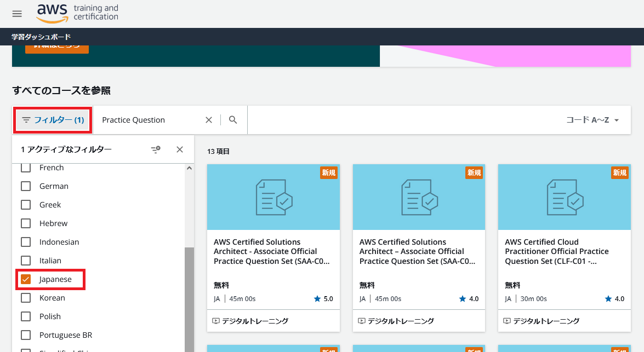
Task: Check the Indonesian language checkbox
Action: click(x=26, y=242)
